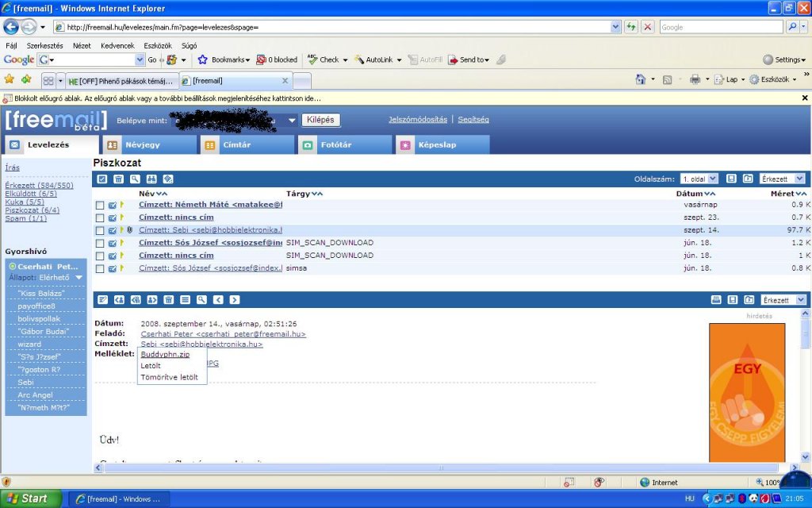Viewport: 812px width, 508px height.
Task: Click the message pane vertical scrollbar thumb
Action: click(x=805, y=334)
